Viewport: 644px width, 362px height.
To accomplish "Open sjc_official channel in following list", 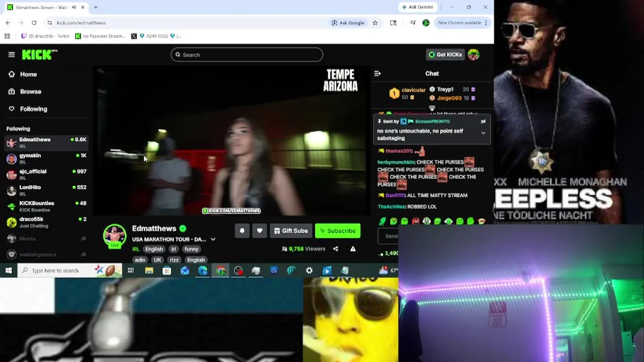I will [46, 174].
